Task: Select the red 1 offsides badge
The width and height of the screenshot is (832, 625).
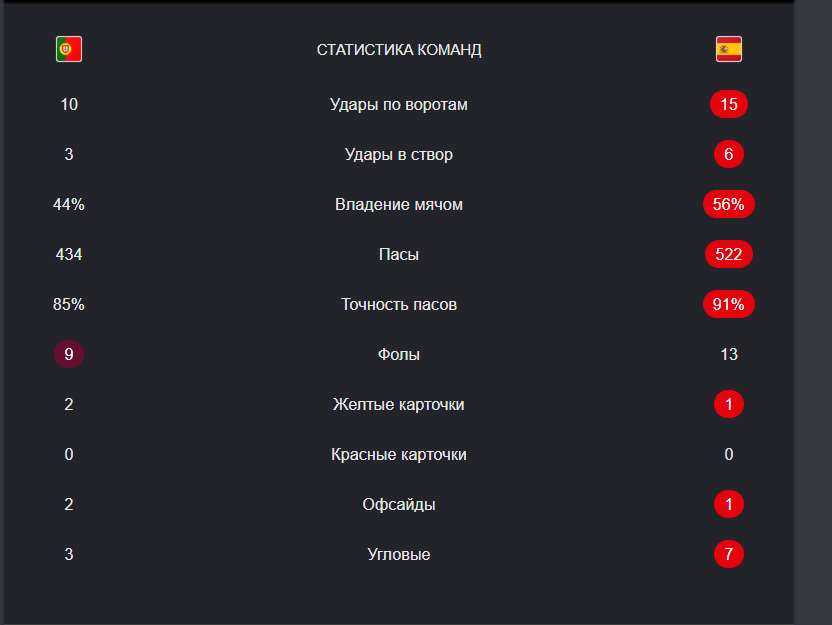Action: coord(729,504)
